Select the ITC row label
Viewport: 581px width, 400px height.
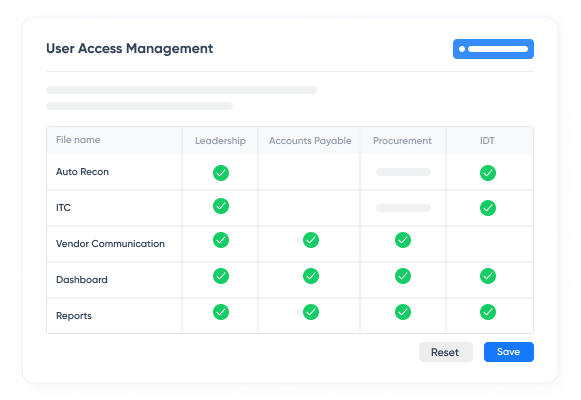tap(63, 208)
